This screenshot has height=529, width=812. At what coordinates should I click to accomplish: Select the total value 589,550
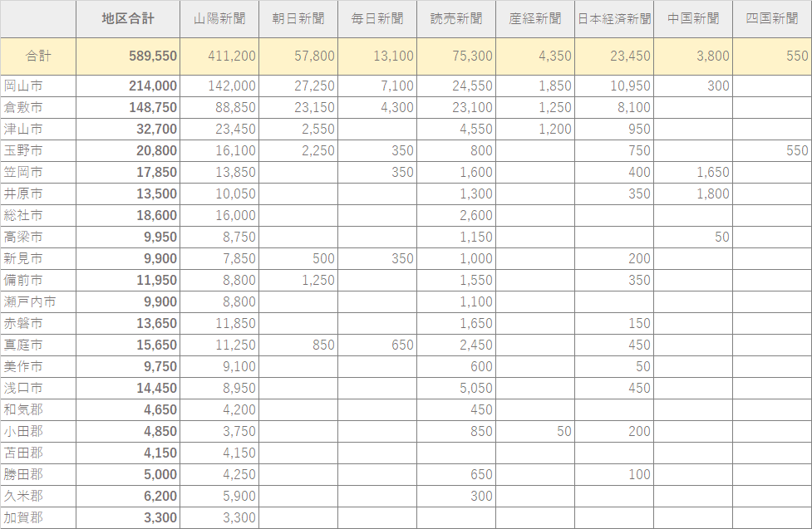[128, 56]
